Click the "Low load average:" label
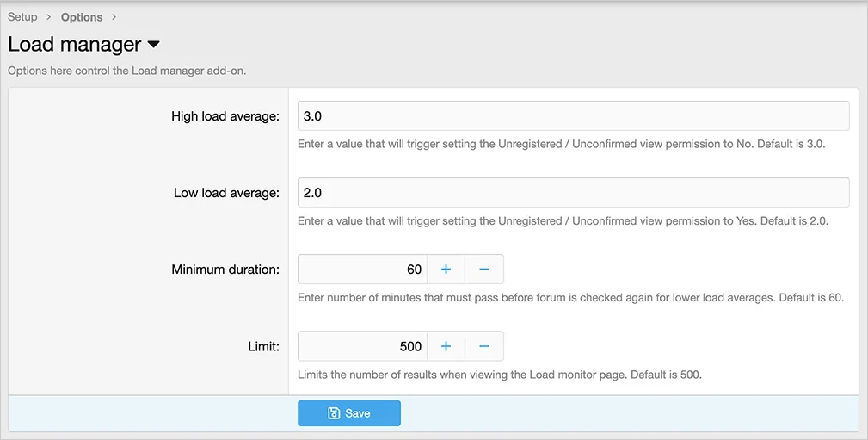The width and height of the screenshot is (868, 440). coord(226,193)
